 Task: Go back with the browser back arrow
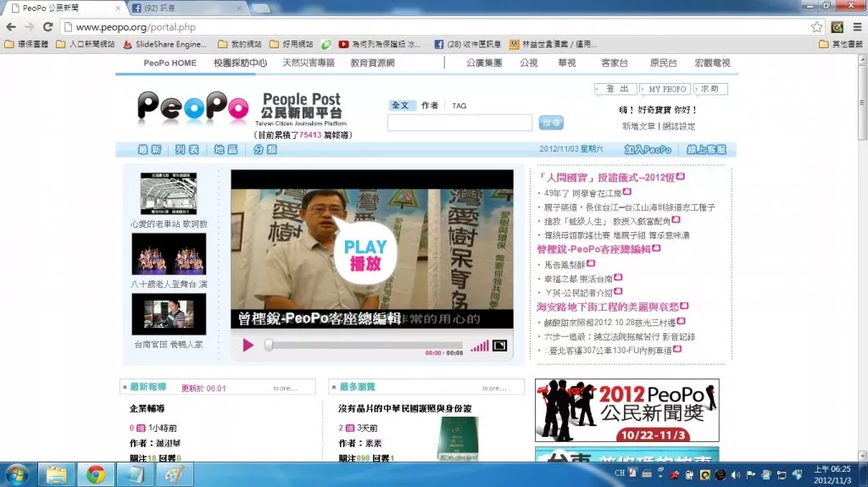[x=11, y=26]
